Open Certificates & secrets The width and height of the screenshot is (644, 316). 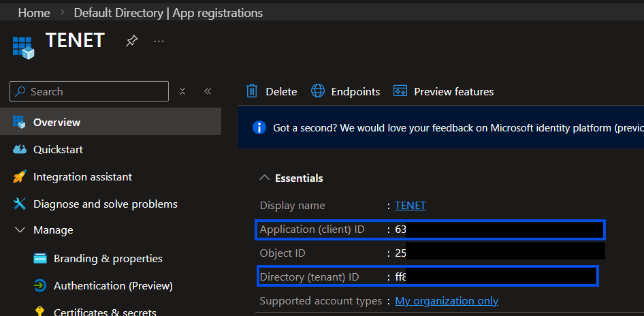point(105,312)
